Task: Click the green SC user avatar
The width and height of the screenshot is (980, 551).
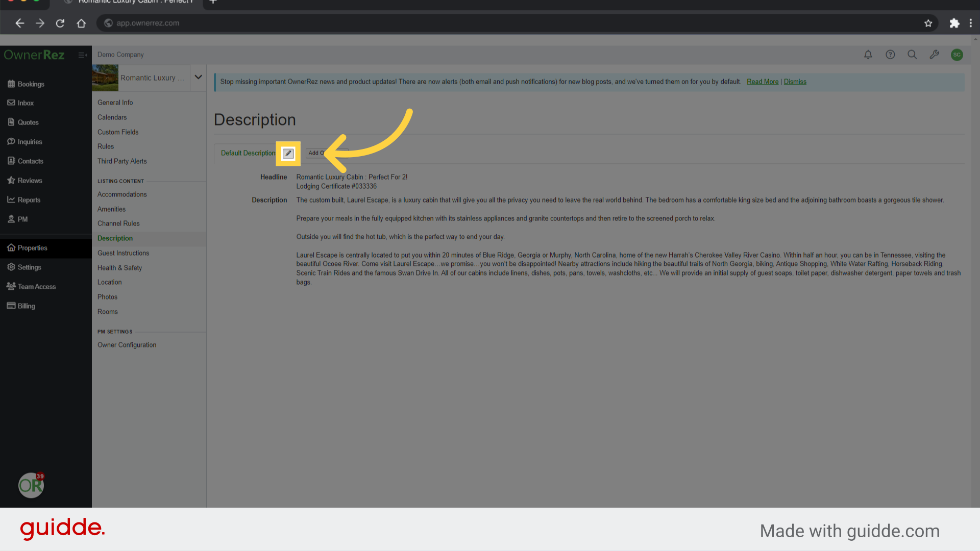Action: pos(957,55)
